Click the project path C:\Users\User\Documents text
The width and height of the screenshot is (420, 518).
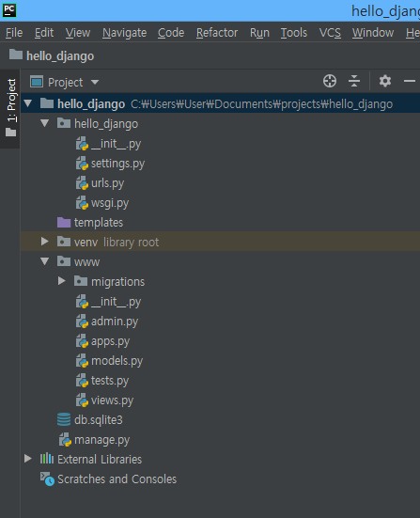262,104
